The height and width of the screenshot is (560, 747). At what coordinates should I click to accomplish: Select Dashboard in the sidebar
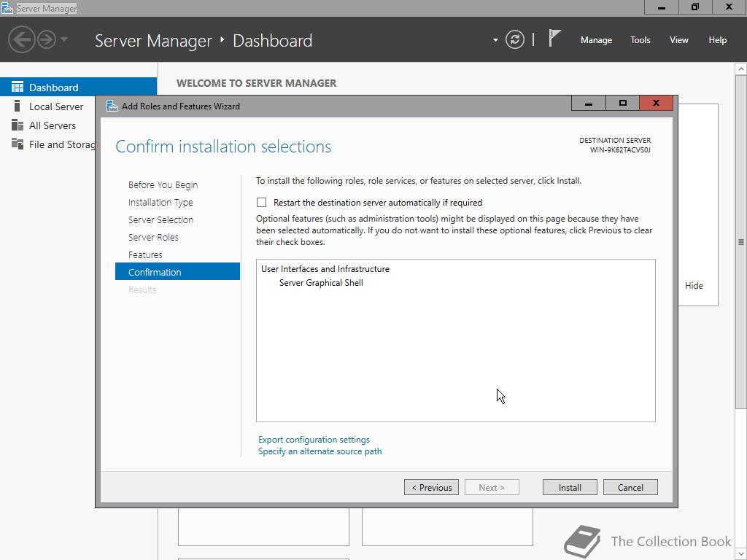coord(78,87)
